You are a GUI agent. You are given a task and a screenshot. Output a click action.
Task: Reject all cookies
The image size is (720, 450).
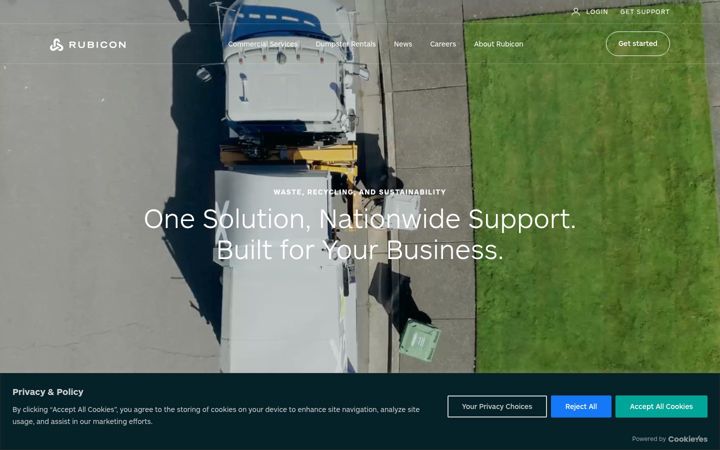(581, 406)
